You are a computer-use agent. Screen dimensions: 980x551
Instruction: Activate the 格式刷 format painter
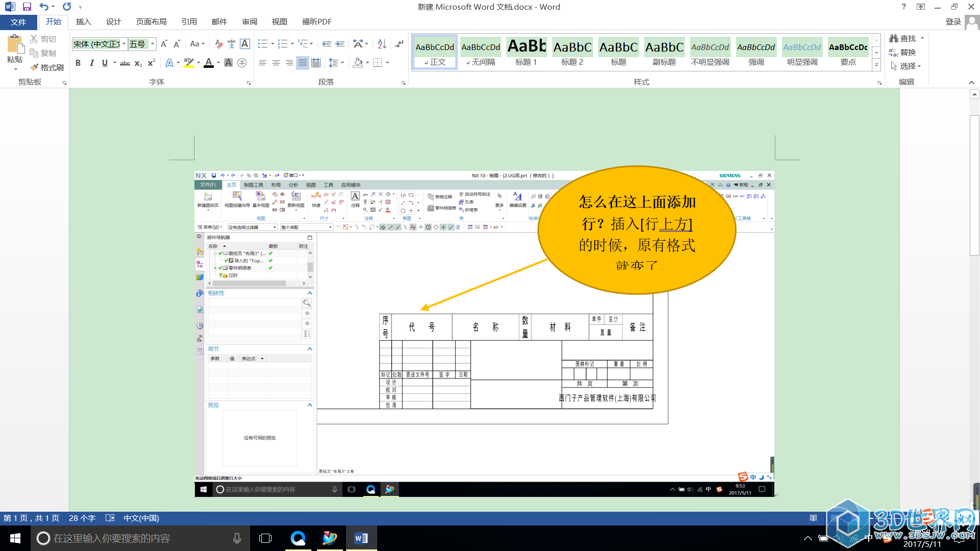click(47, 67)
